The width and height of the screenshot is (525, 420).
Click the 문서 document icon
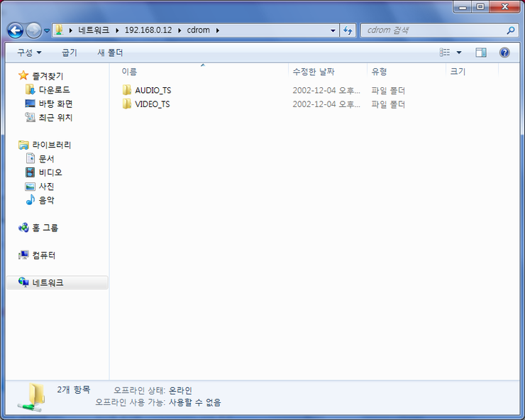click(x=30, y=158)
